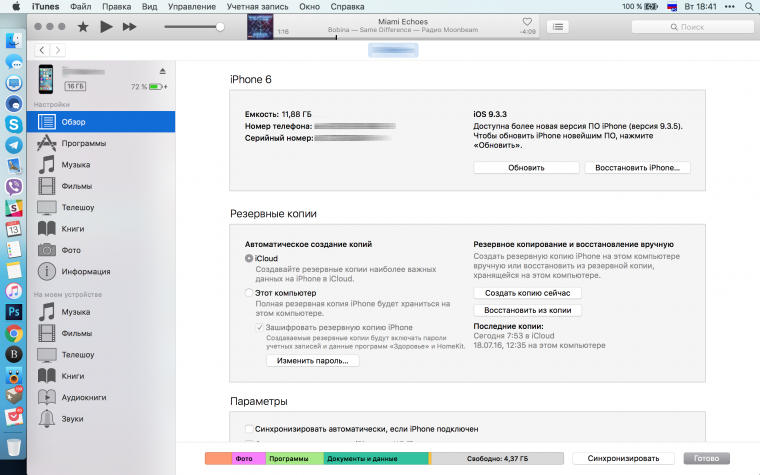This screenshot has width=760, height=475.
Task: Click the Поиск search field
Action: click(693, 27)
